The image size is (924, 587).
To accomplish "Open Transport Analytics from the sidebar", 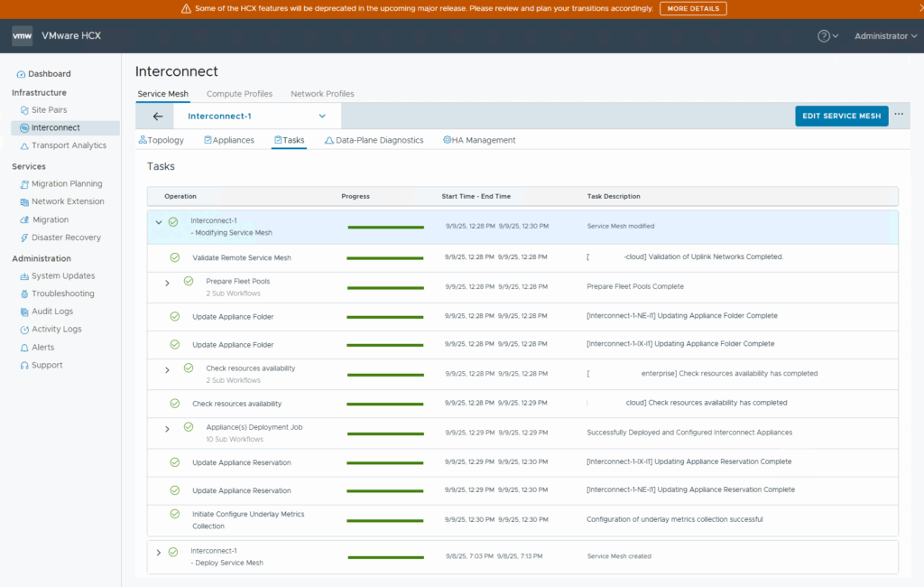I will pos(68,145).
